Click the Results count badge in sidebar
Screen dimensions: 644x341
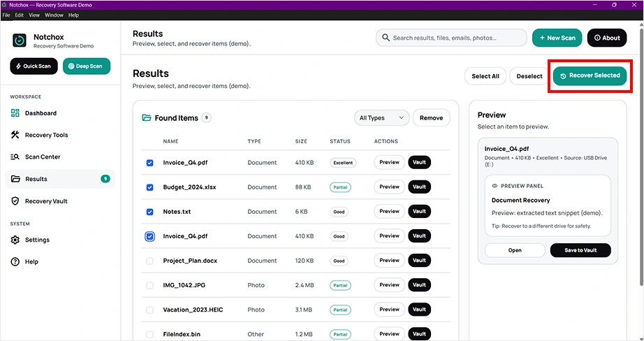tap(105, 179)
